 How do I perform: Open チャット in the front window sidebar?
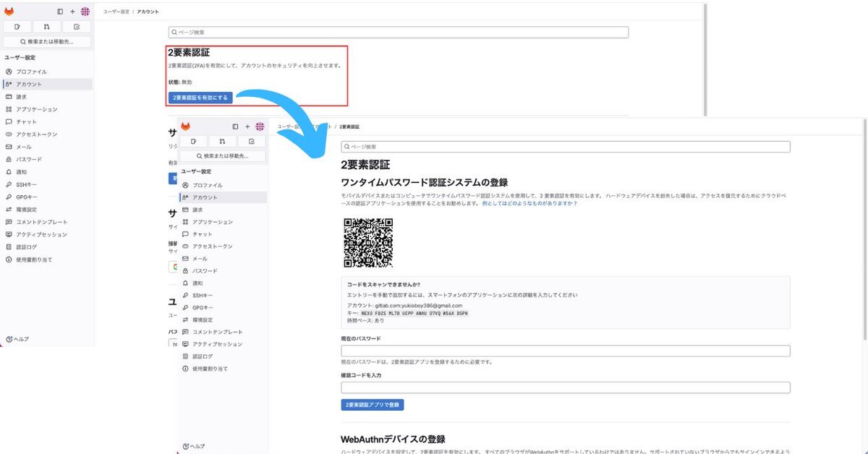(x=224, y=234)
